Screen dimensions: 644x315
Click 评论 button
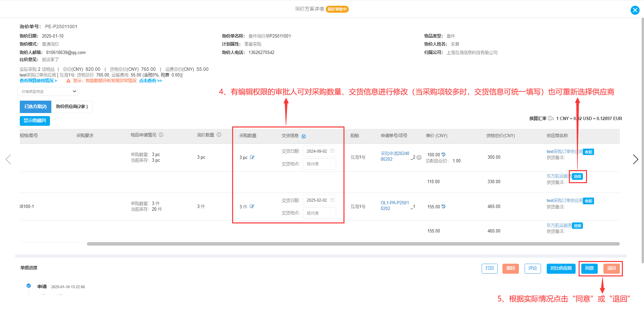[533, 268]
